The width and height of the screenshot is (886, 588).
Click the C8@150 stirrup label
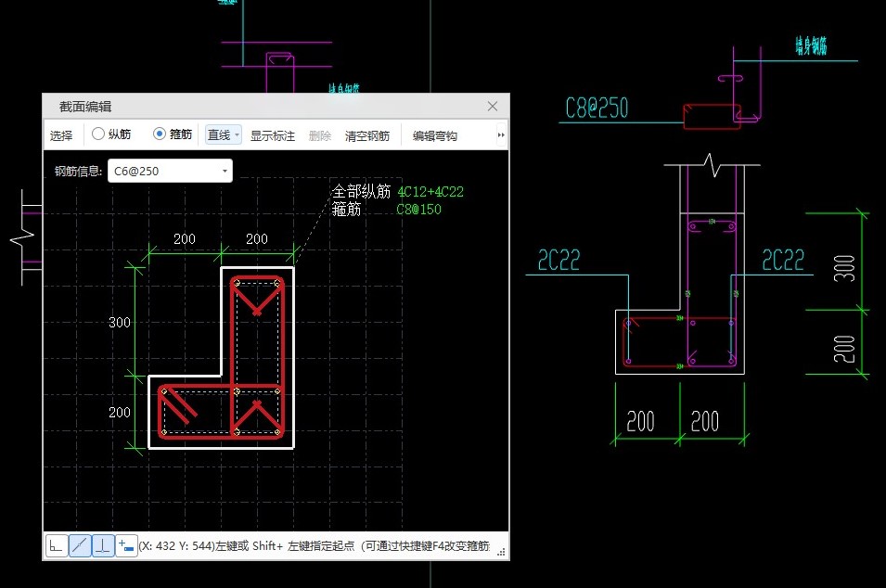tap(418, 210)
